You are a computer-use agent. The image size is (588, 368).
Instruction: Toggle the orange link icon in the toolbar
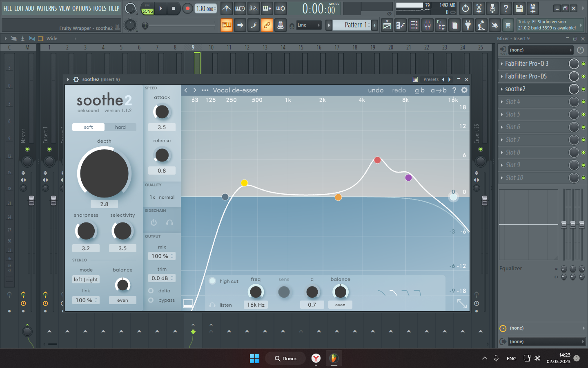(267, 25)
